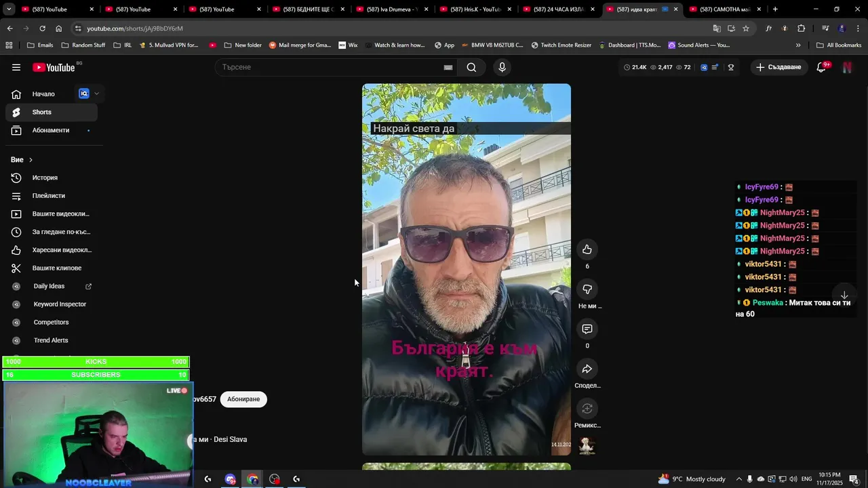
Task: View site information next to the URL
Action: [x=79, y=28]
